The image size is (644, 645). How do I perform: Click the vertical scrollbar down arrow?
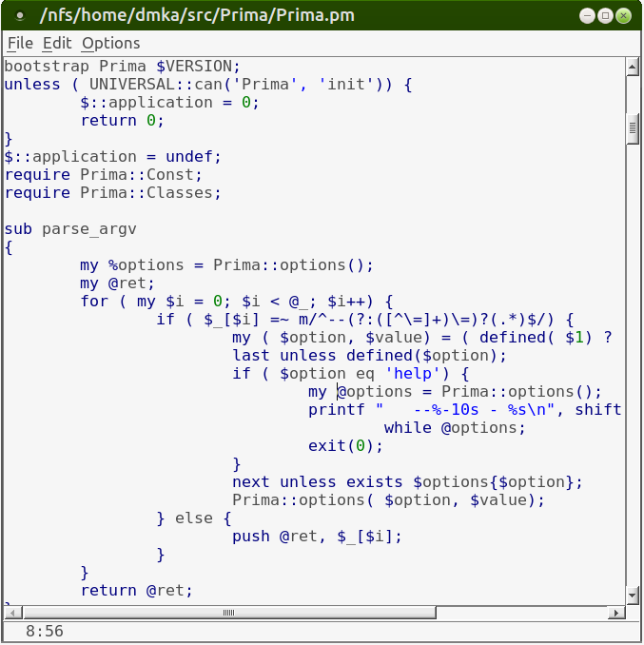click(x=633, y=595)
